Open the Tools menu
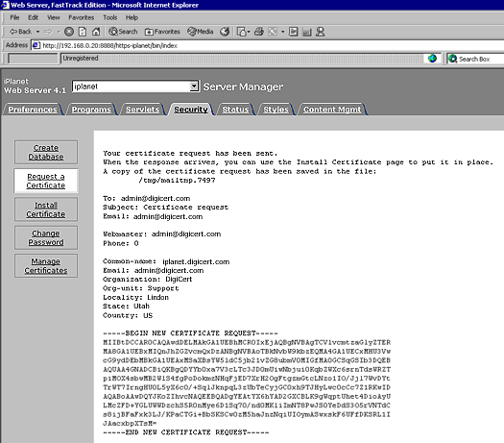This screenshot has height=443, width=504. coord(110,17)
